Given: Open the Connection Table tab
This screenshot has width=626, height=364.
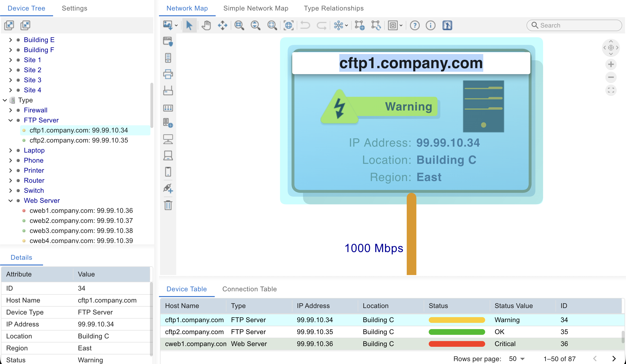Looking at the screenshot, I should 249,289.
